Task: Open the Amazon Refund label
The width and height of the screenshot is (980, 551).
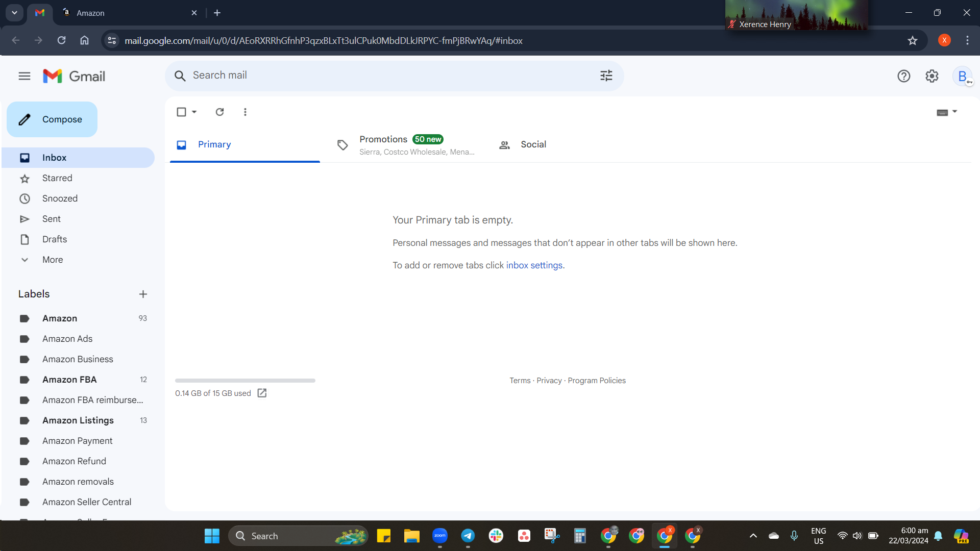Action: tap(78, 461)
